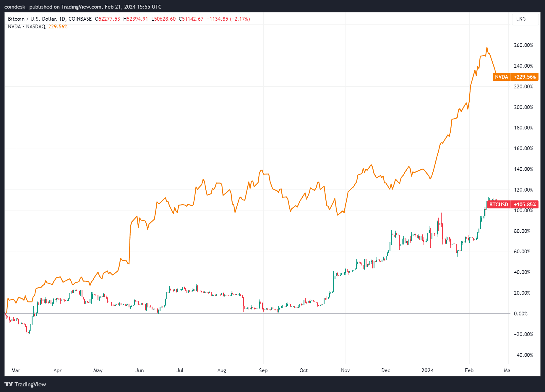Click the Feb time axis label

tap(469, 370)
